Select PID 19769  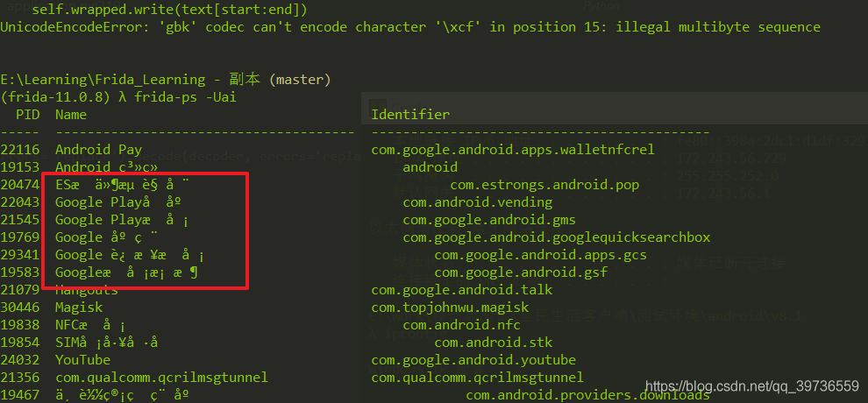(20, 237)
